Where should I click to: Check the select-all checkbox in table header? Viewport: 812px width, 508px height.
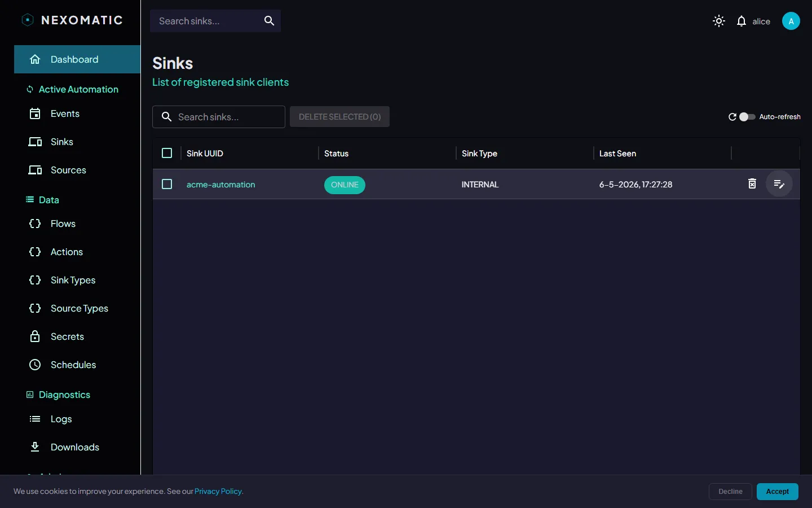click(167, 153)
